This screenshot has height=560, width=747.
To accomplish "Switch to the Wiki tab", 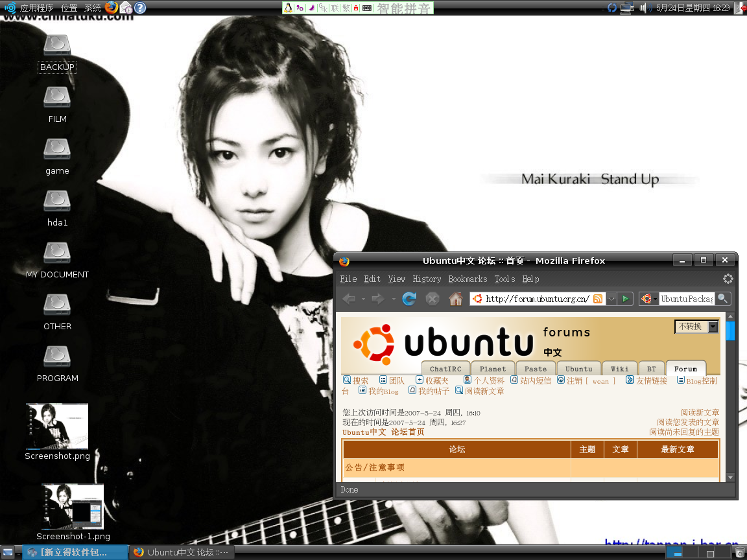I will click(x=620, y=369).
